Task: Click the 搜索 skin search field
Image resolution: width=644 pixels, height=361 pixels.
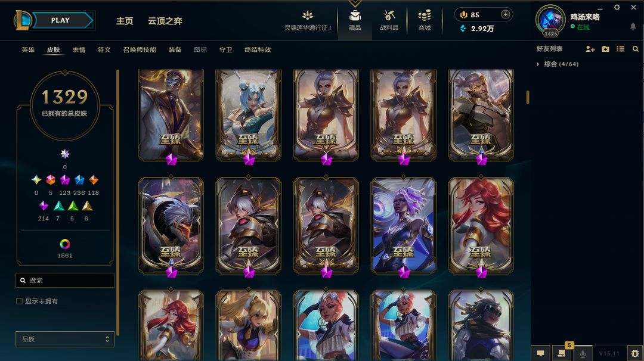Action: pos(65,280)
